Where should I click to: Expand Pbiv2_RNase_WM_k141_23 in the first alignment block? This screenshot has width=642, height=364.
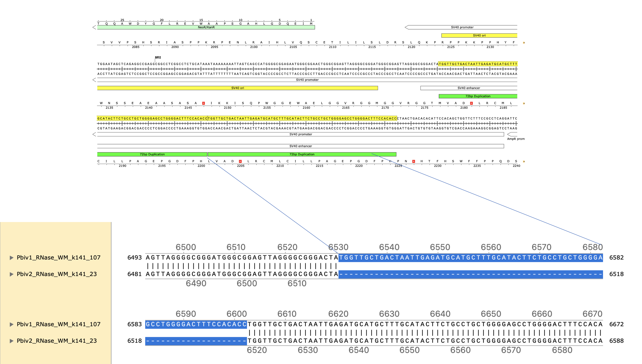tap(12, 274)
